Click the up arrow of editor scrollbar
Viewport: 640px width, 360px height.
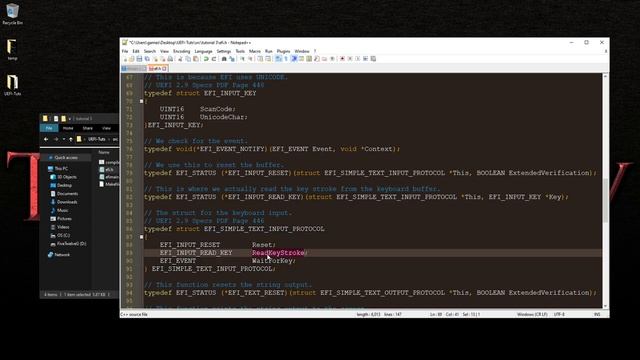pyautogui.click(x=605, y=76)
